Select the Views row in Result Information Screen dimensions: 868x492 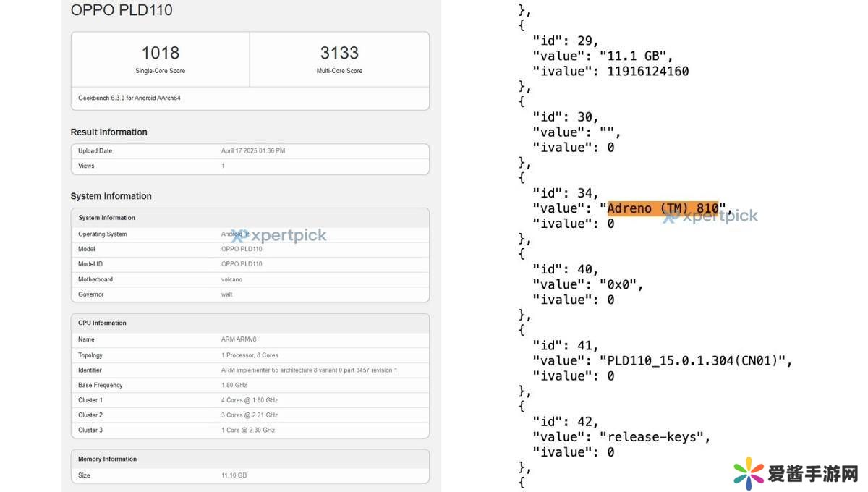pyautogui.click(x=250, y=166)
